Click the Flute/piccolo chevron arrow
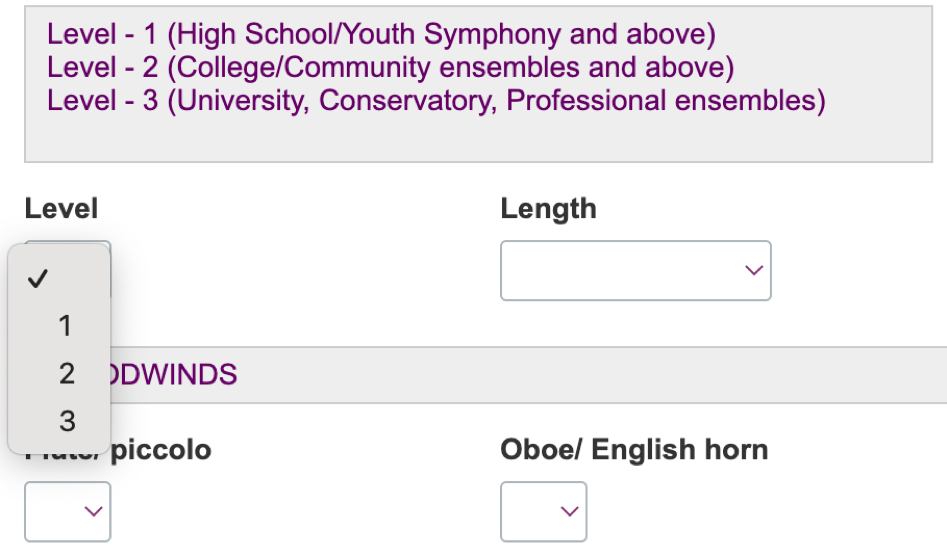Image resolution: width=947 pixels, height=554 pixels. [x=93, y=511]
